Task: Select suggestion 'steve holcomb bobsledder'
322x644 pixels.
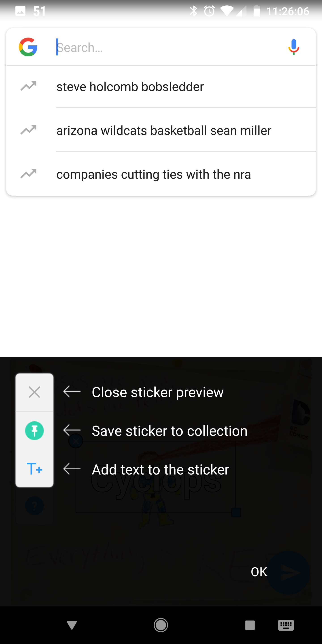Action: [x=130, y=87]
